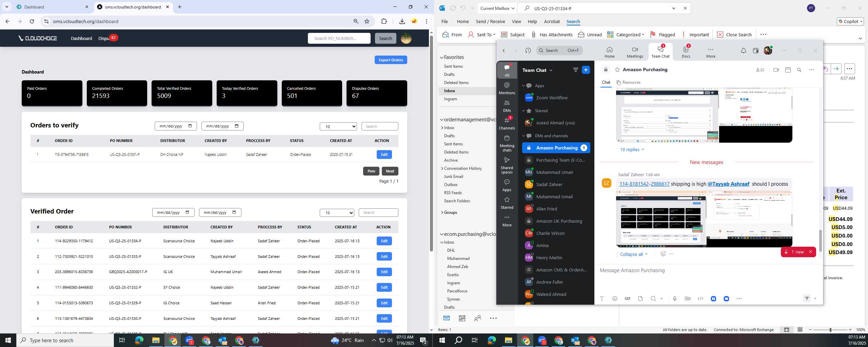Open Outlook Send / Receive ribbon tab
The width and height of the screenshot is (868, 347).
click(490, 21)
